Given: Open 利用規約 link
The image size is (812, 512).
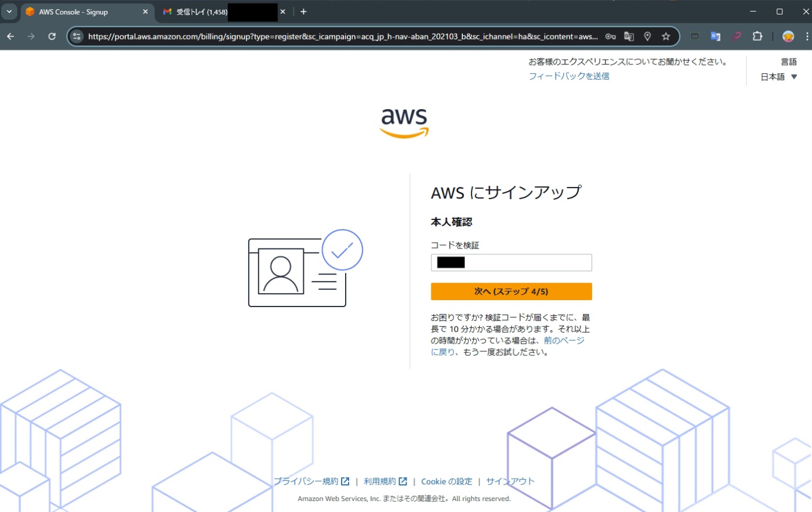Looking at the screenshot, I should pyautogui.click(x=385, y=481).
